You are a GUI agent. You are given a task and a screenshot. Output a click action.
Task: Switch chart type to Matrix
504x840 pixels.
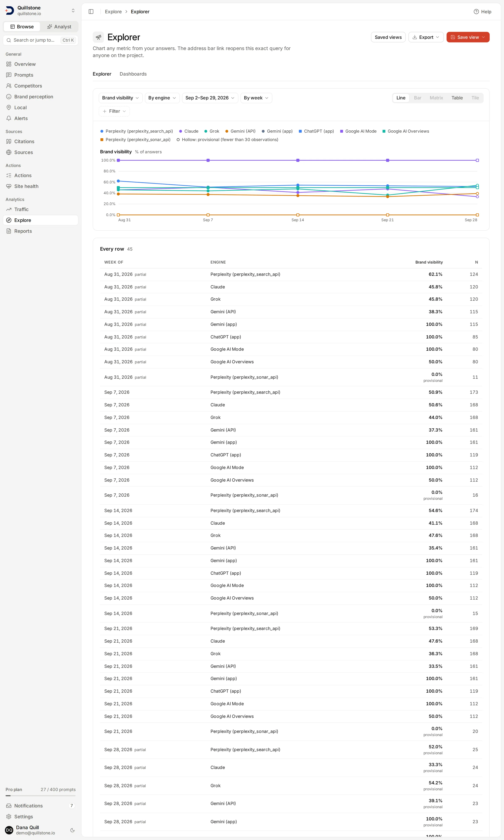click(436, 98)
